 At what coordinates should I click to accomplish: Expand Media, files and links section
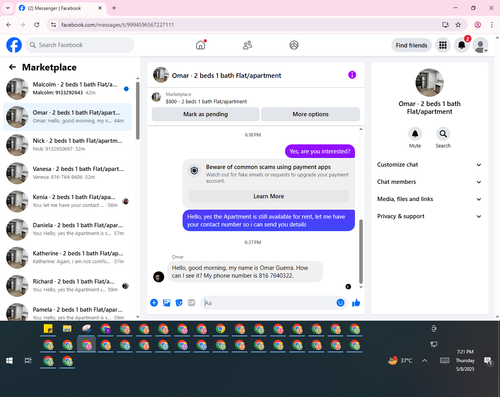(x=429, y=199)
